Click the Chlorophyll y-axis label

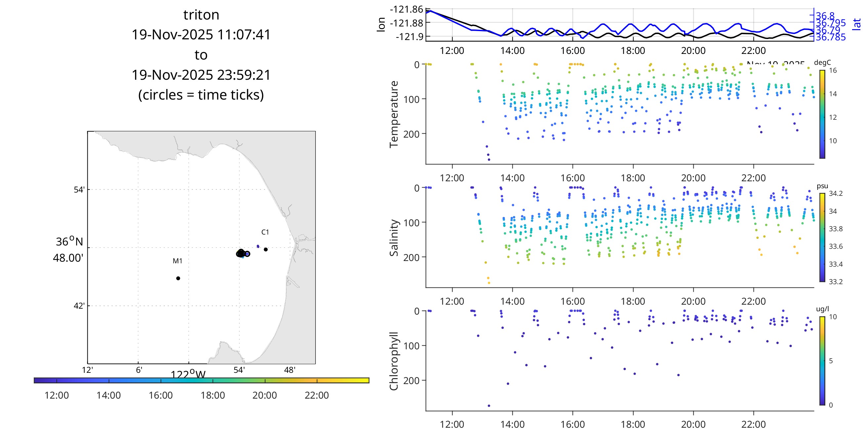[x=394, y=361]
